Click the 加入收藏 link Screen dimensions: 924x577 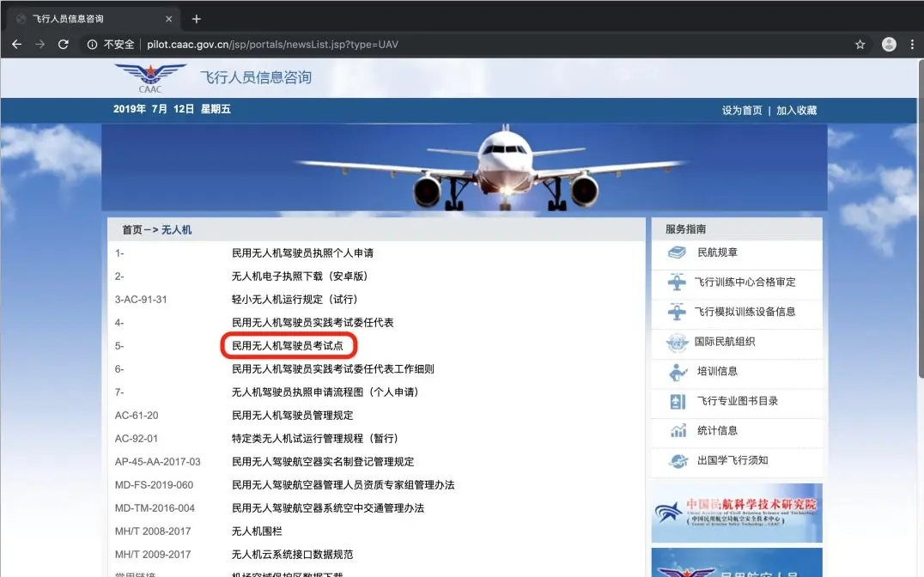796,111
